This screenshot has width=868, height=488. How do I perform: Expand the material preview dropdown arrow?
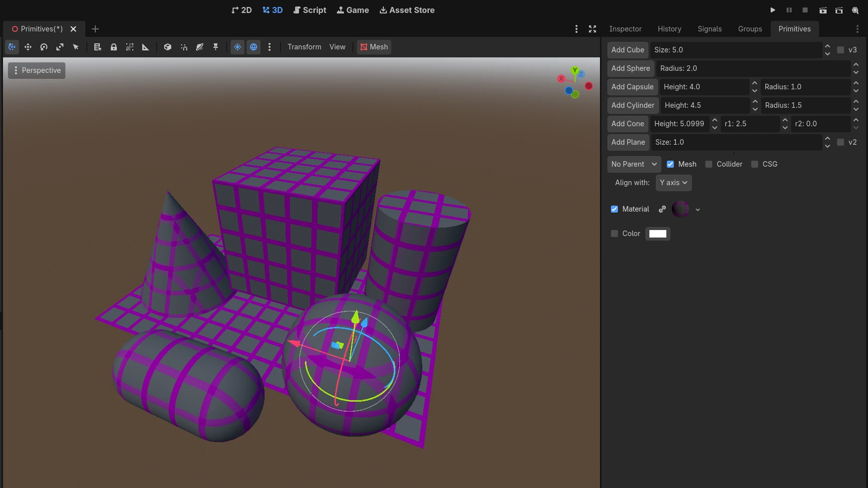point(698,210)
